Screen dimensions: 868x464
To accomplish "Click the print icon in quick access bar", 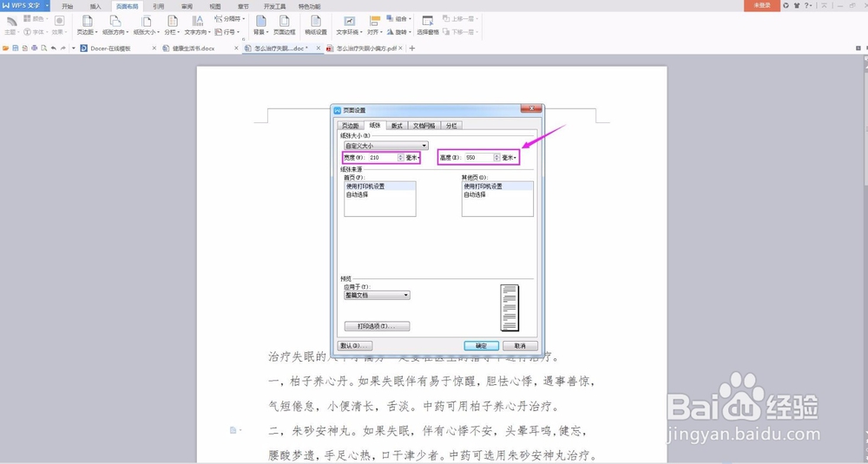I will click(35, 49).
